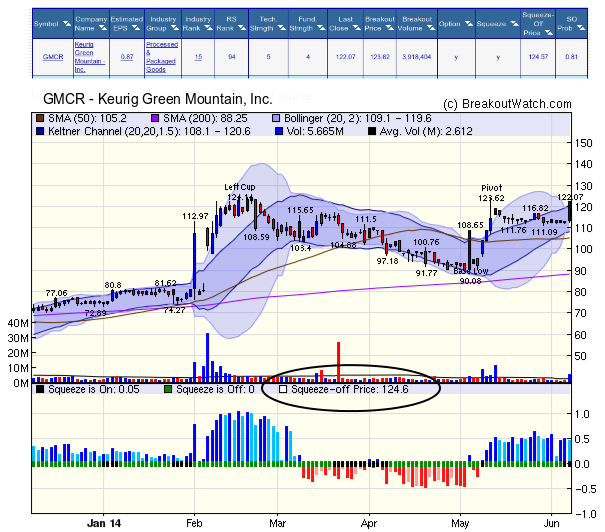
Task: Click the Breakout Price value 123.62
Action: pos(380,57)
